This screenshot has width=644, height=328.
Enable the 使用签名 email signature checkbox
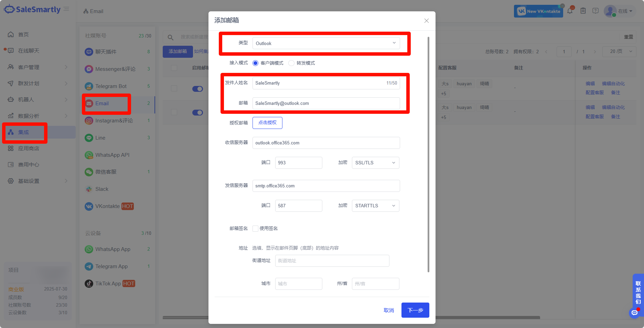(255, 228)
